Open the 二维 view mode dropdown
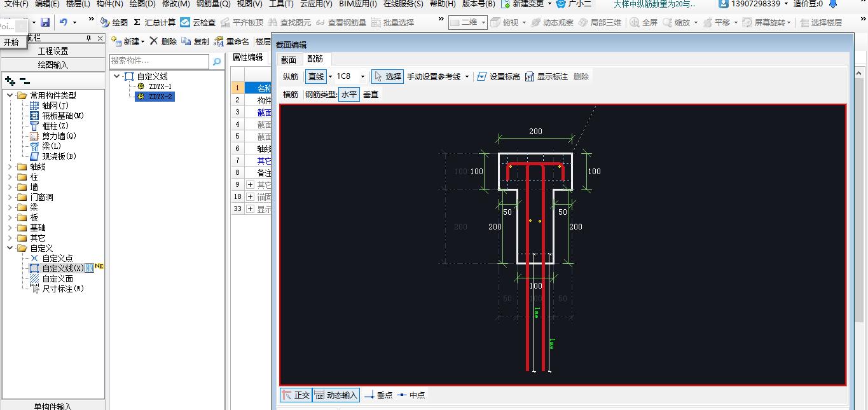868x410 pixels. 484,22
